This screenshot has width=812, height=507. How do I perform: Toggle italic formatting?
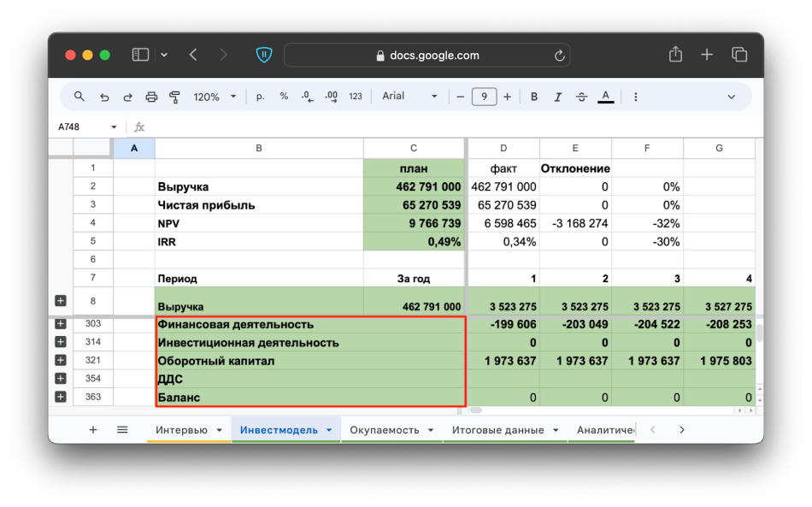point(558,97)
